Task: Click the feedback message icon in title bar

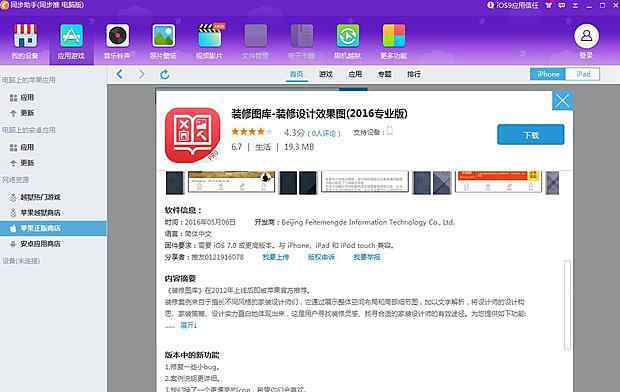Action: click(x=561, y=5)
